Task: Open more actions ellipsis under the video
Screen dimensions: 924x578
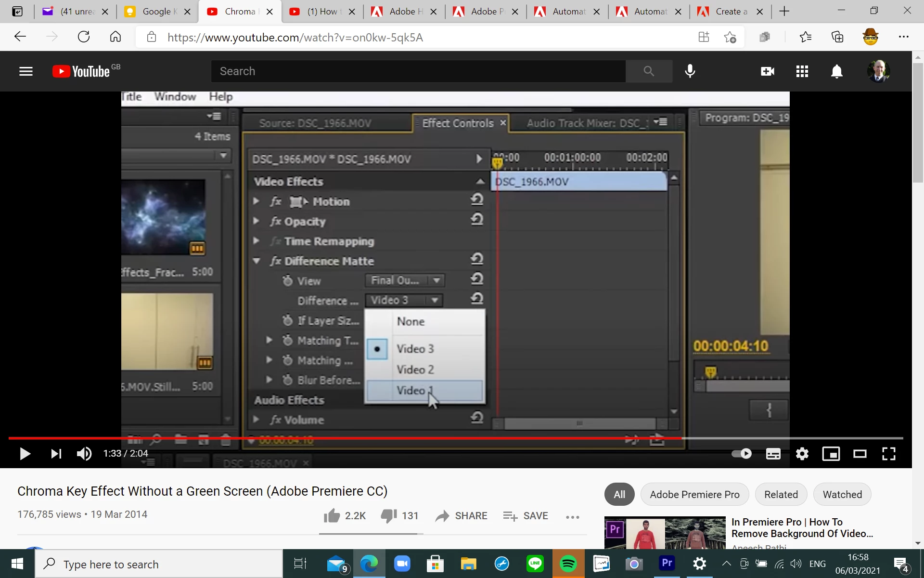Action: pos(572,517)
